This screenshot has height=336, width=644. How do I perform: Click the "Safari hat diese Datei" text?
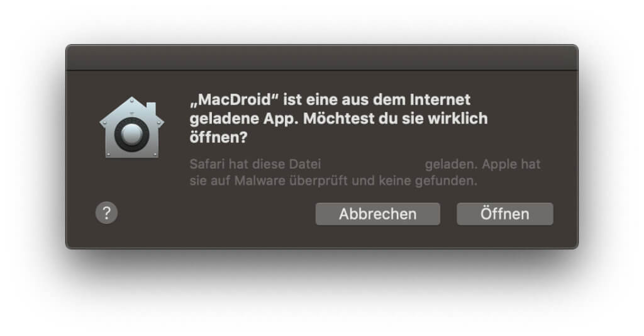pyautogui.click(x=255, y=164)
